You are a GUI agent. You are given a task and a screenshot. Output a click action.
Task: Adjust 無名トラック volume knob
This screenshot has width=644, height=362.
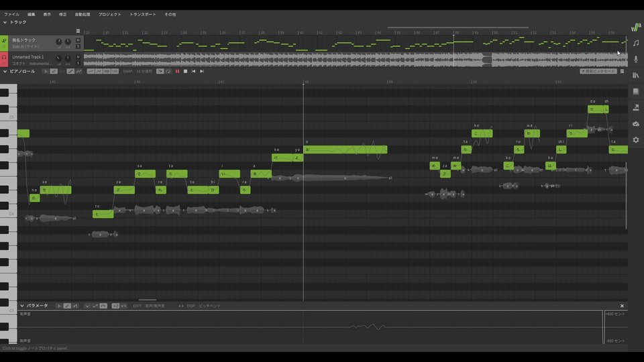(59, 42)
